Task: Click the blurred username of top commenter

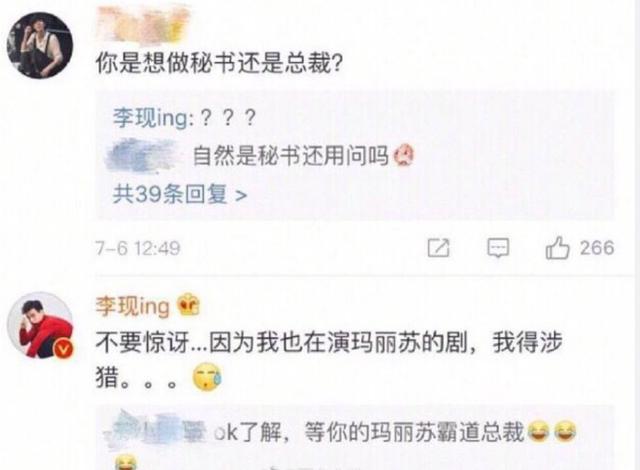Action: click(x=144, y=24)
